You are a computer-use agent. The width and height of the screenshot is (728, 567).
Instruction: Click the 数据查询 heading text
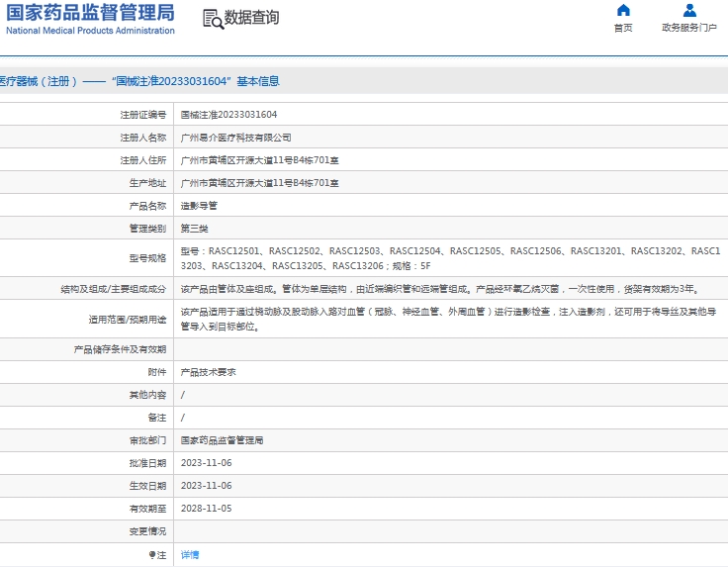[251, 18]
